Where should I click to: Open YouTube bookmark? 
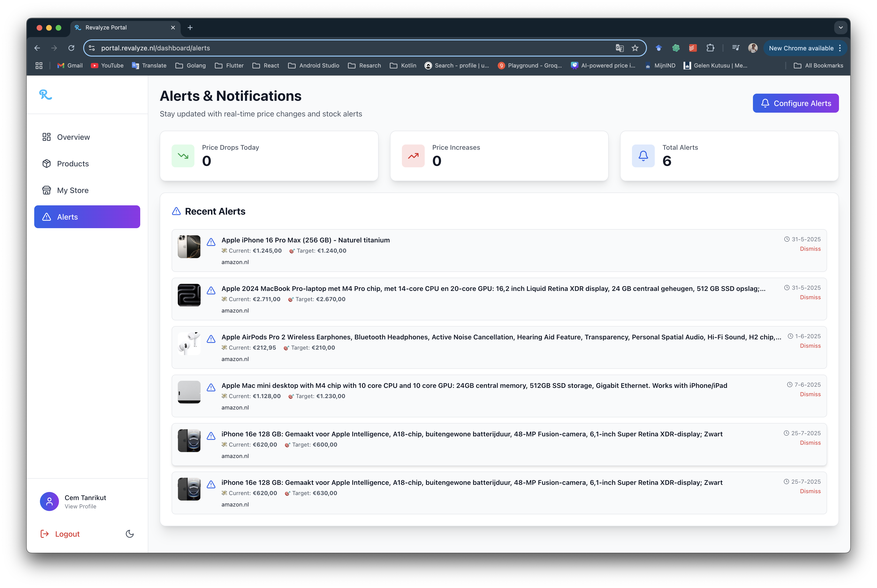point(107,66)
